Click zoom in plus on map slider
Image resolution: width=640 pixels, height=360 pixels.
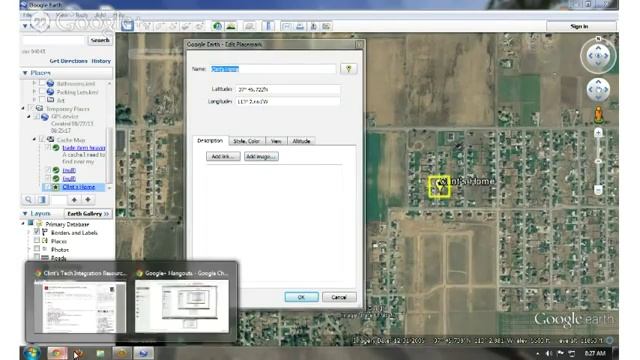click(x=598, y=132)
